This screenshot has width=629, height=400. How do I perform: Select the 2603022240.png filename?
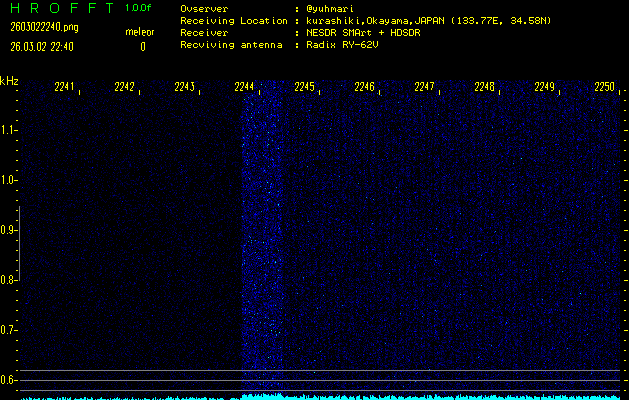42,28
